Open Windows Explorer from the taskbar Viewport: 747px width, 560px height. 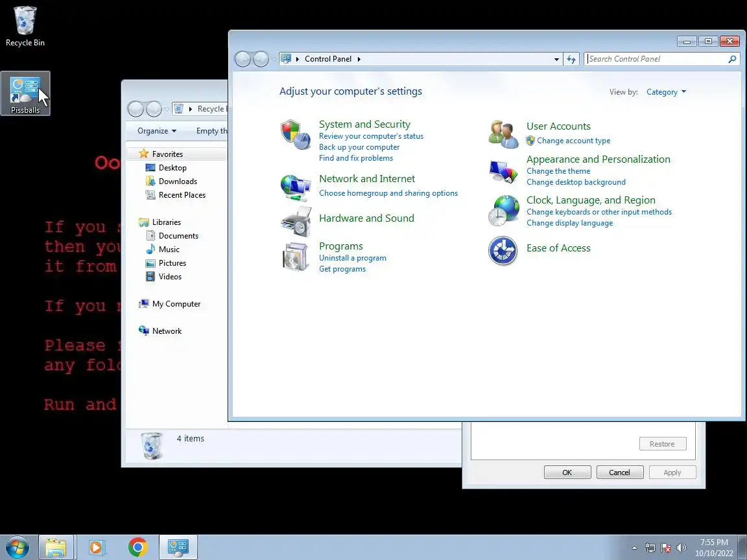tap(56, 548)
